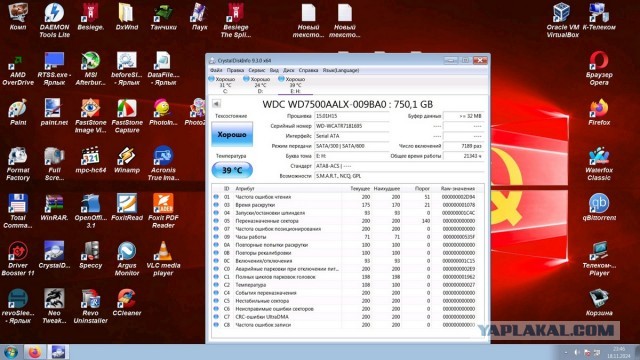Image resolution: width=640 pixels, height=360 pixels.
Task: Launch Total Commander desktop icon
Action: pos(18,211)
